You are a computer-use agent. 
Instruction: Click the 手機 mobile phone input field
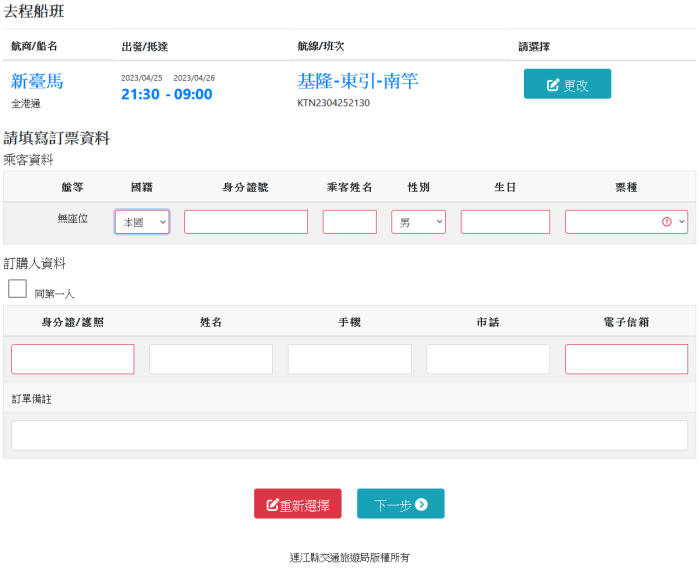[350, 359]
